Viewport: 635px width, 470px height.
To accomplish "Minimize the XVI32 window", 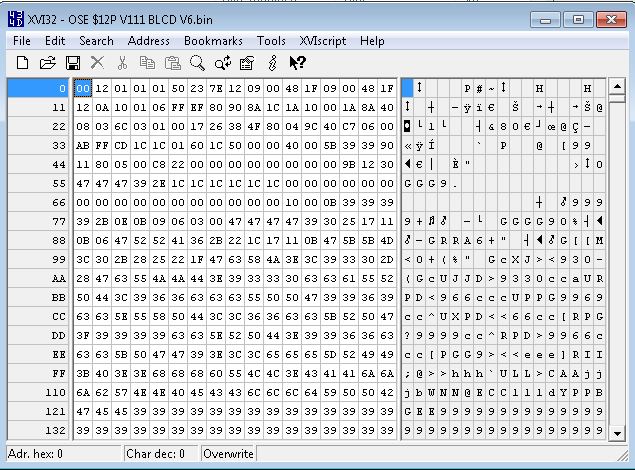I will 546,20.
